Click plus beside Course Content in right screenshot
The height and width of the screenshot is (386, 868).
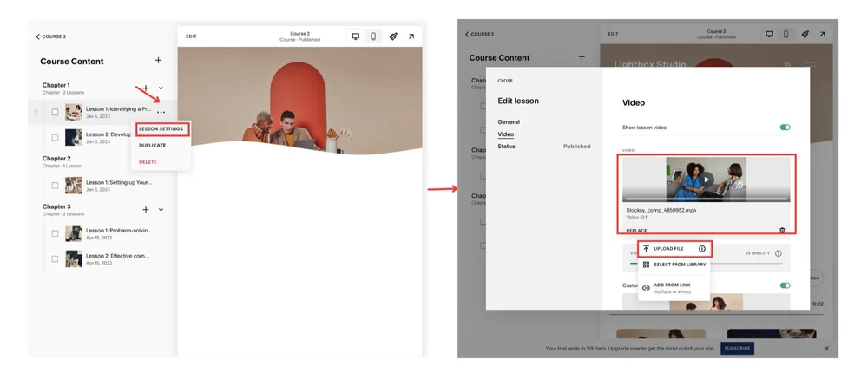[x=582, y=56]
